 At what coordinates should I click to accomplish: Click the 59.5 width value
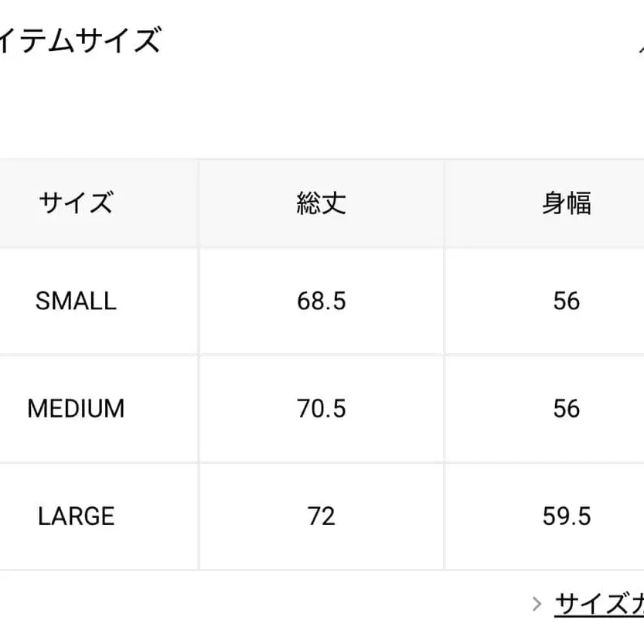click(566, 516)
